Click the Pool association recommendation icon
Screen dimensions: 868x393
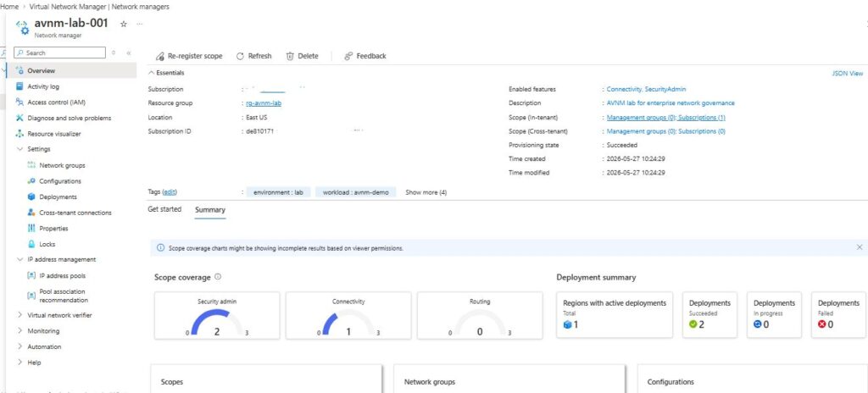click(31, 296)
